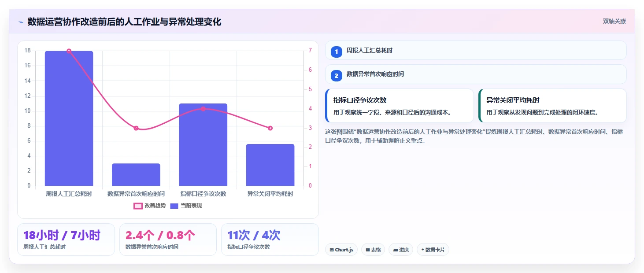Image resolution: width=644 pixels, height=273 pixels.
Task: Click the paragraph starting 这张图围绕
Action: pyautogui.click(x=474, y=136)
